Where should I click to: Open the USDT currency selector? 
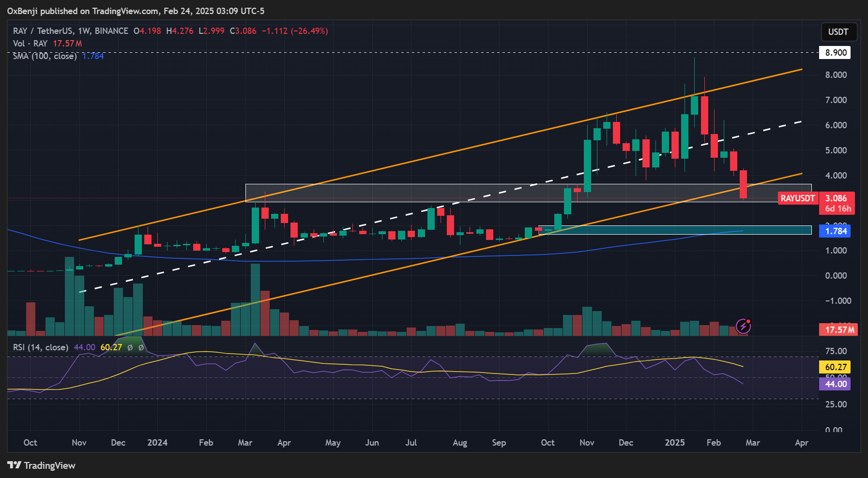click(x=838, y=32)
